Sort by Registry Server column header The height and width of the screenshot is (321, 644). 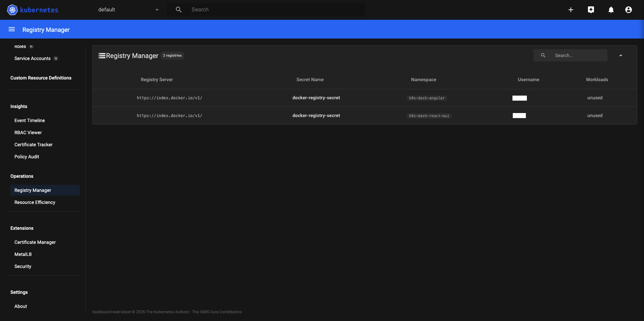pos(157,79)
